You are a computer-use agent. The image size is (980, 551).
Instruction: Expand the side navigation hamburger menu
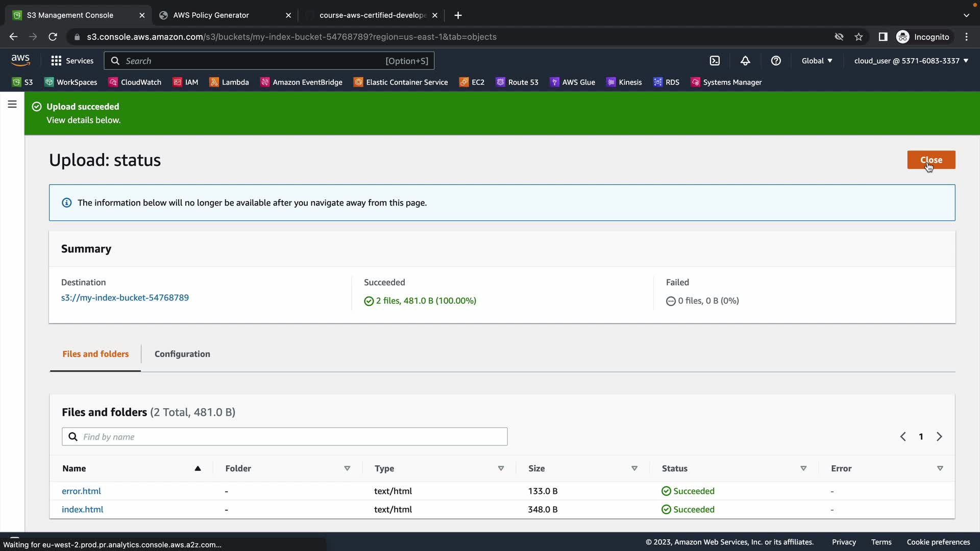coord(12,105)
